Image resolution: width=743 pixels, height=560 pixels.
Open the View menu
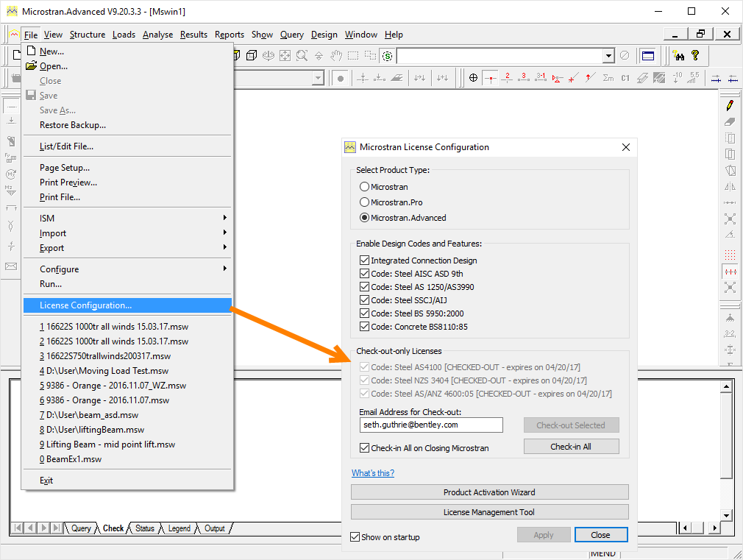[x=53, y=35]
